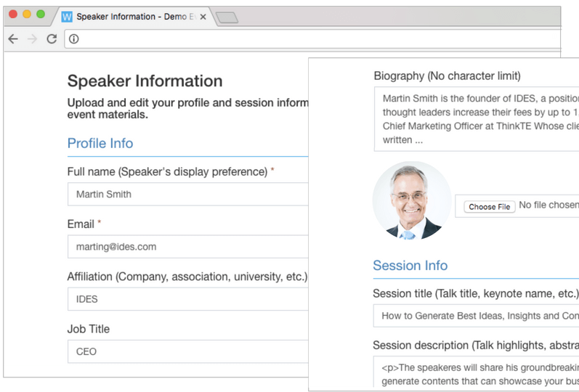This screenshot has height=392, width=579.
Task: Click the browser back arrow
Action: 13,39
